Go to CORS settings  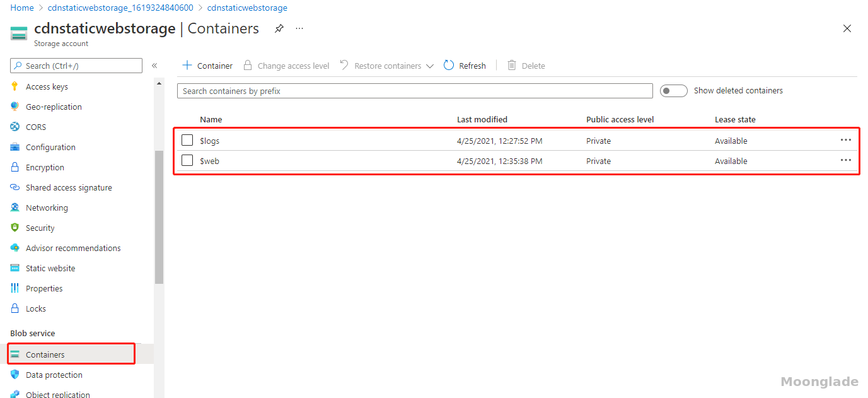pyautogui.click(x=36, y=127)
